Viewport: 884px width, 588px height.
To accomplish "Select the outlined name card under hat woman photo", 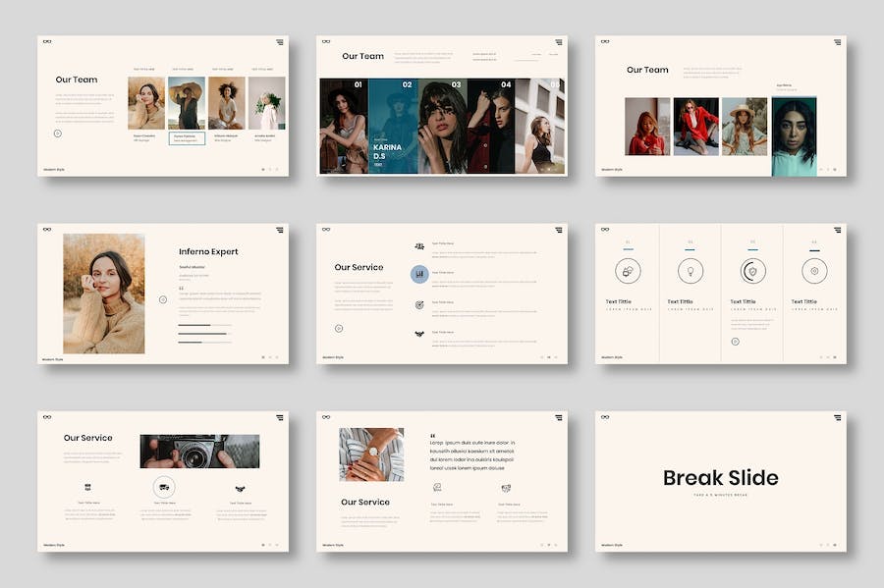I will click(x=187, y=138).
